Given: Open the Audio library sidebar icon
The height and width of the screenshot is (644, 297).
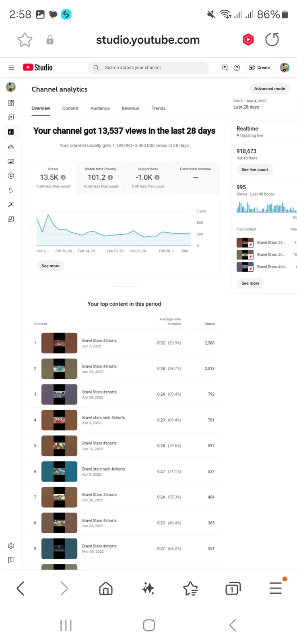Looking at the screenshot, I should tap(11, 219).
